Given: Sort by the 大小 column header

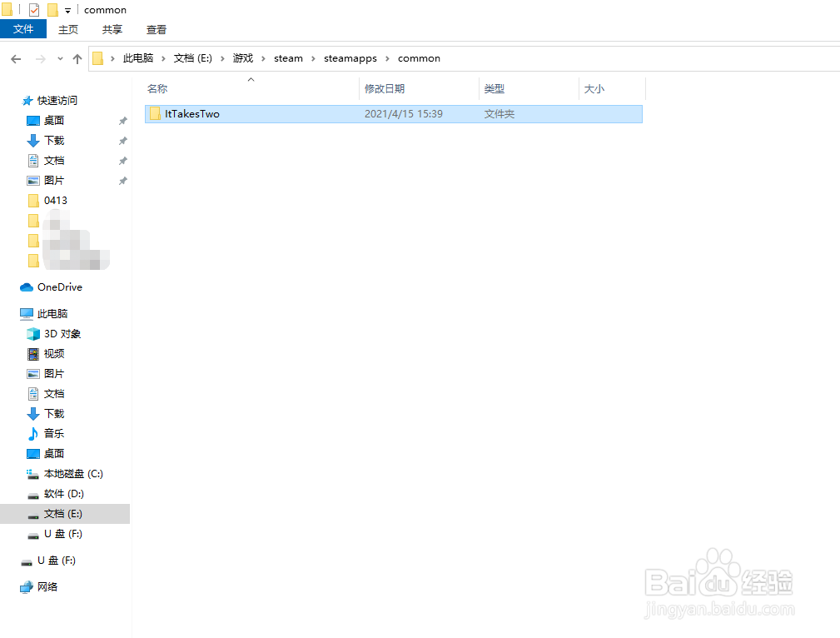Looking at the screenshot, I should pyautogui.click(x=613, y=88).
